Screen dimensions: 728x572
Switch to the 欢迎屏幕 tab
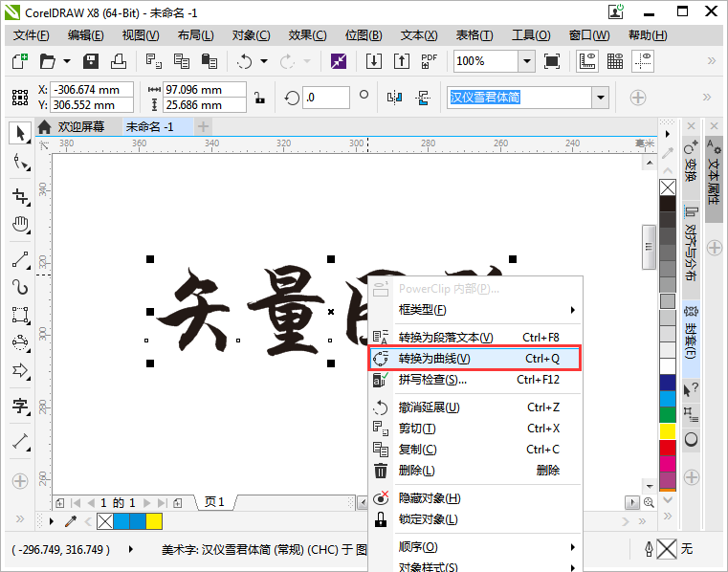[x=80, y=127]
